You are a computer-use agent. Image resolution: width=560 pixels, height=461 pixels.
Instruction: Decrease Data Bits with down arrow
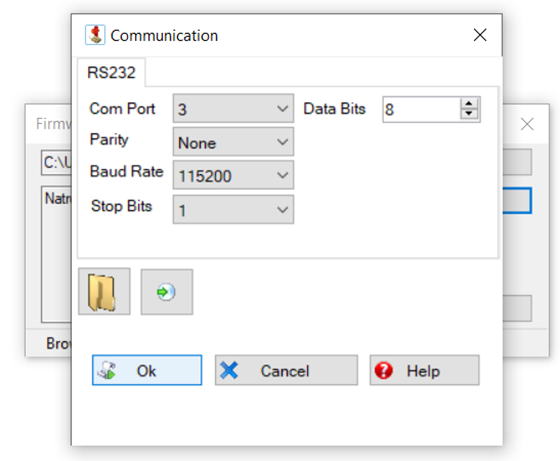pos(469,114)
